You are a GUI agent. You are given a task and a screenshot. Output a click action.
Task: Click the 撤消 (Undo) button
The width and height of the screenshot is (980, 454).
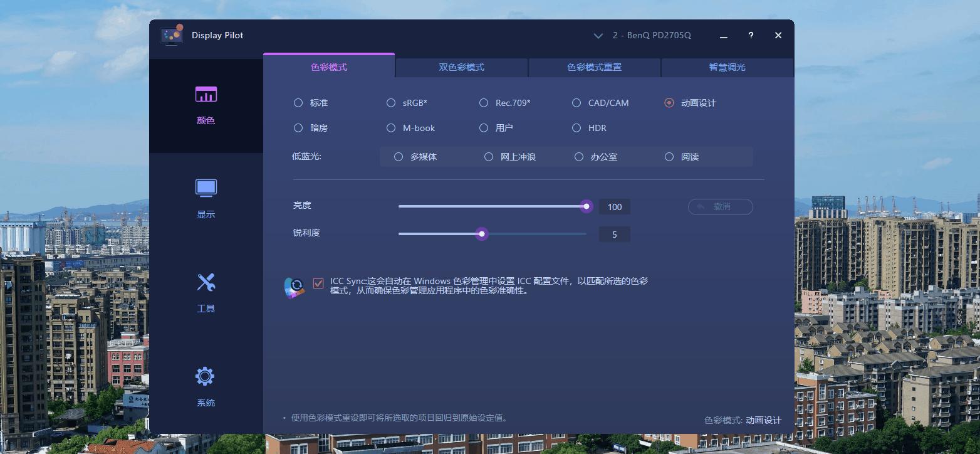click(x=720, y=206)
